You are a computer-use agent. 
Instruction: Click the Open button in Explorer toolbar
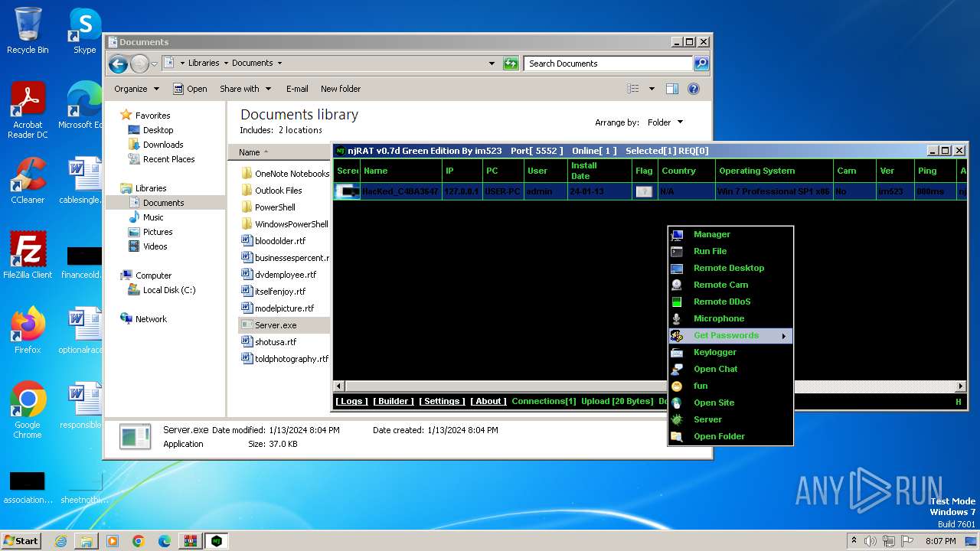[x=190, y=89]
